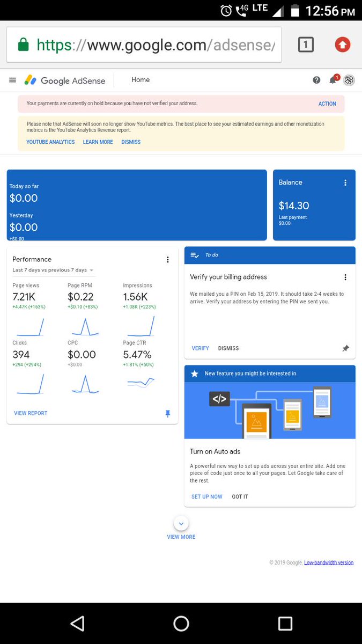Click the Clicks sparkline chart

pyautogui.click(x=30, y=384)
